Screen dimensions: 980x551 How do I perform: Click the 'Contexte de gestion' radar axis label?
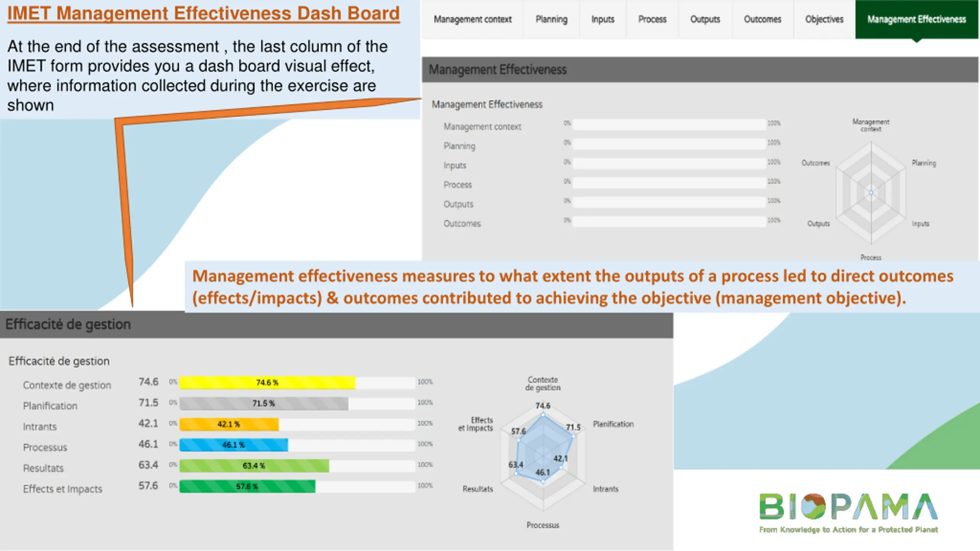click(x=542, y=383)
